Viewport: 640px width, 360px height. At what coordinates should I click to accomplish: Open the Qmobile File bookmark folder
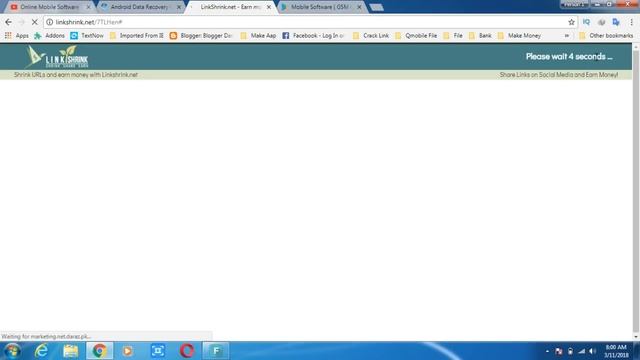416,36
